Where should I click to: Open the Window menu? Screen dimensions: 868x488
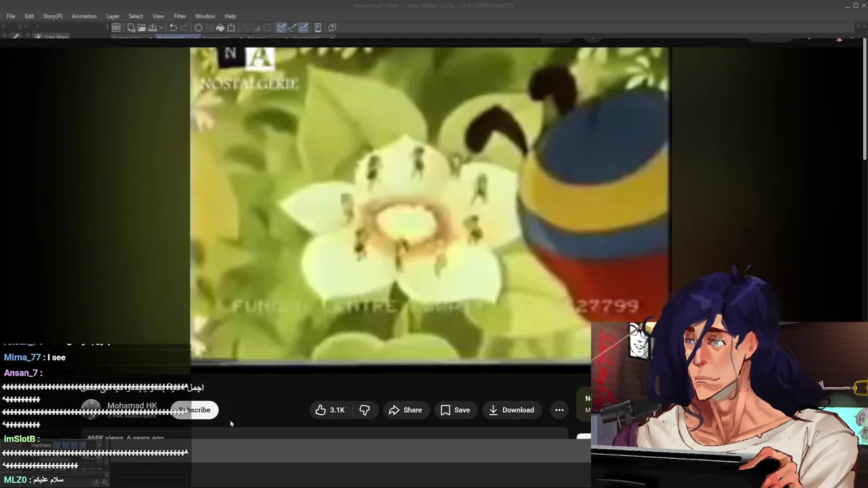click(205, 16)
